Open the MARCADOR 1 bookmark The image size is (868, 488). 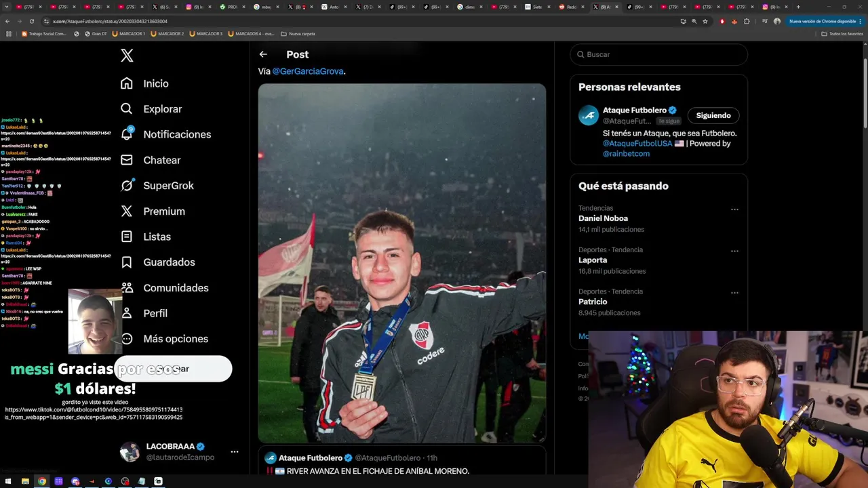(130, 33)
